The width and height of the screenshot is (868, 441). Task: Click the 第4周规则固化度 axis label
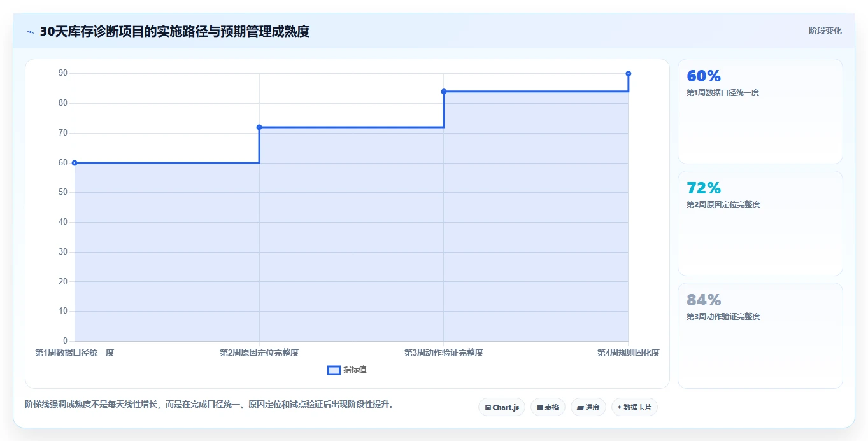[628, 353]
